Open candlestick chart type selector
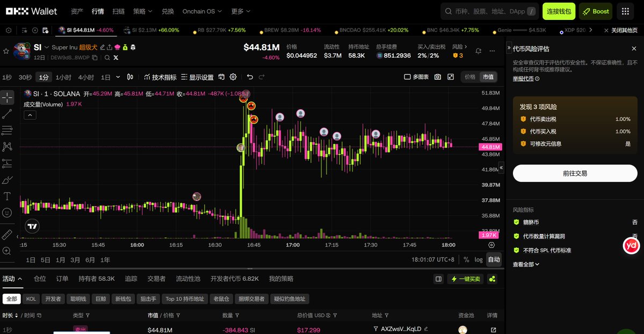Image resolution: width=644 pixels, height=334 pixels. point(130,77)
